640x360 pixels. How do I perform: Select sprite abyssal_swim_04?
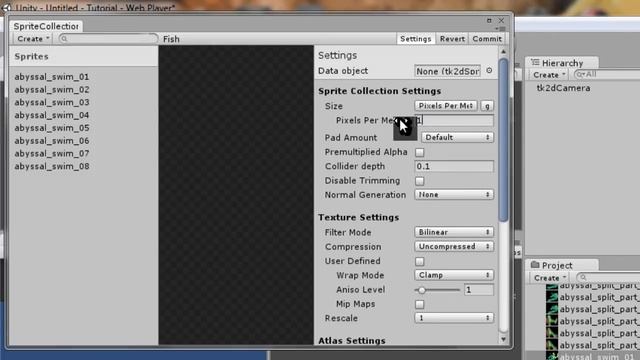[52, 115]
